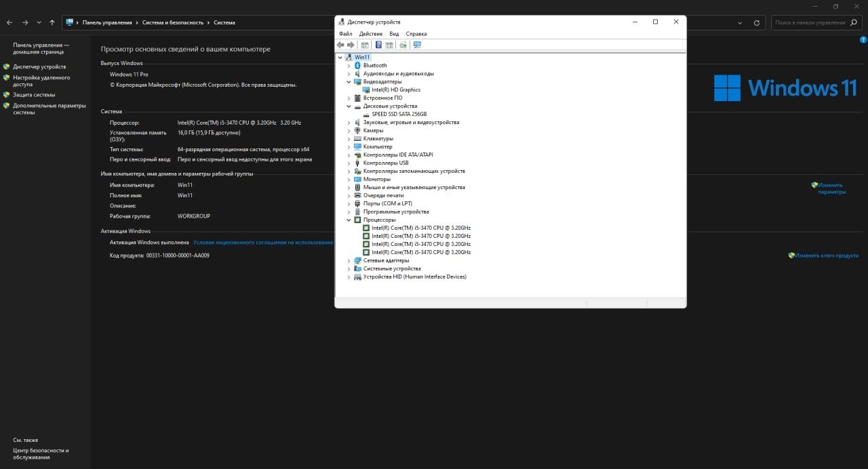868x469 pixels.
Task: Expand Контроллеры IDE ATA/ATAPI node
Action: pyautogui.click(x=349, y=155)
